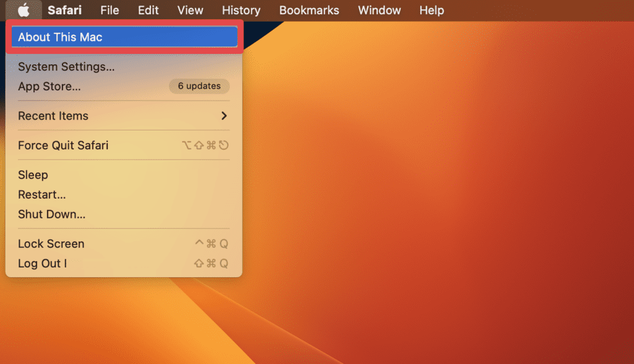Click the Apple logo menu icon
The image size is (634, 364).
click(x=24, y=10)
